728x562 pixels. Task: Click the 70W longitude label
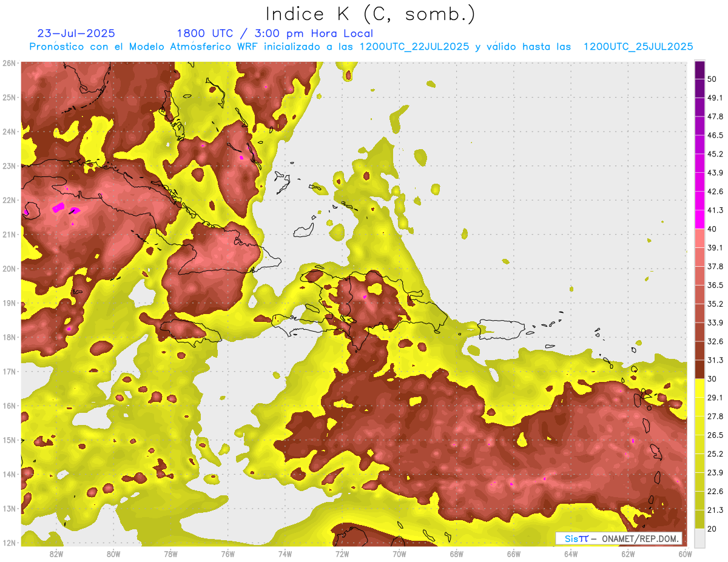(399, 554)
